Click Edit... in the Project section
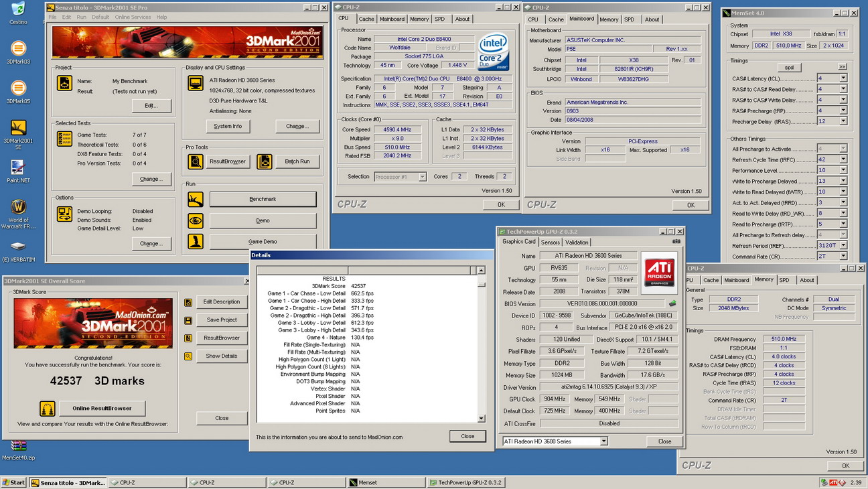The image size is (868, 489). pos(151,105)
